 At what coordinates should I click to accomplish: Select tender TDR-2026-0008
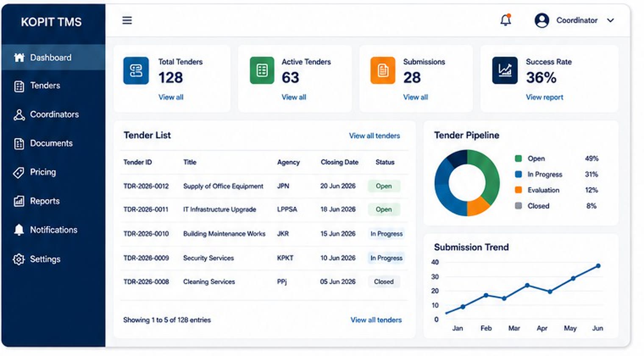(146, 281)
